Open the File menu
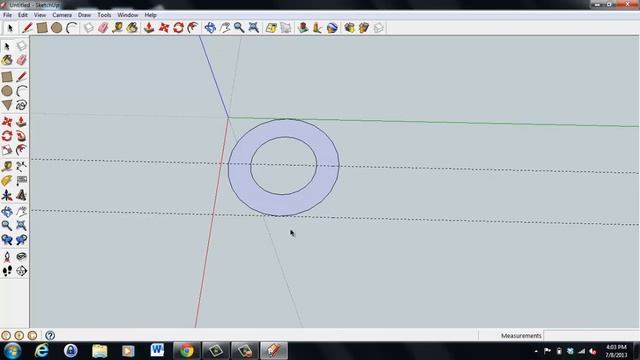The width and height of the screenshot is (640, 360). 7,15
